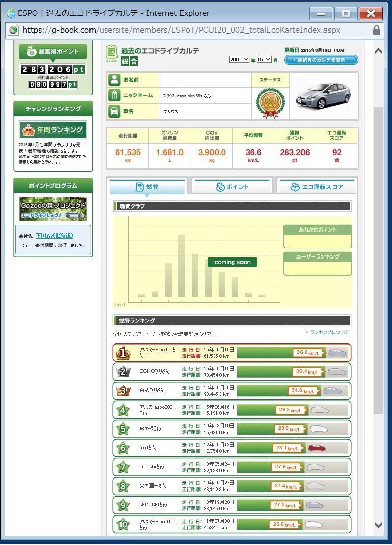Viewport: 392px width, 545px height.
Task: Follow the 下川ムラ(北海道) link
Action: click(54, 235)
